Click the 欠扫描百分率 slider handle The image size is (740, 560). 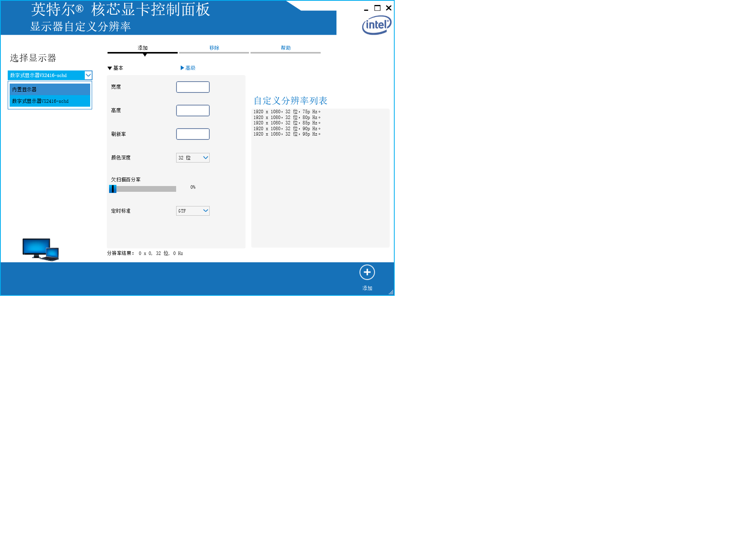(113, 189)
